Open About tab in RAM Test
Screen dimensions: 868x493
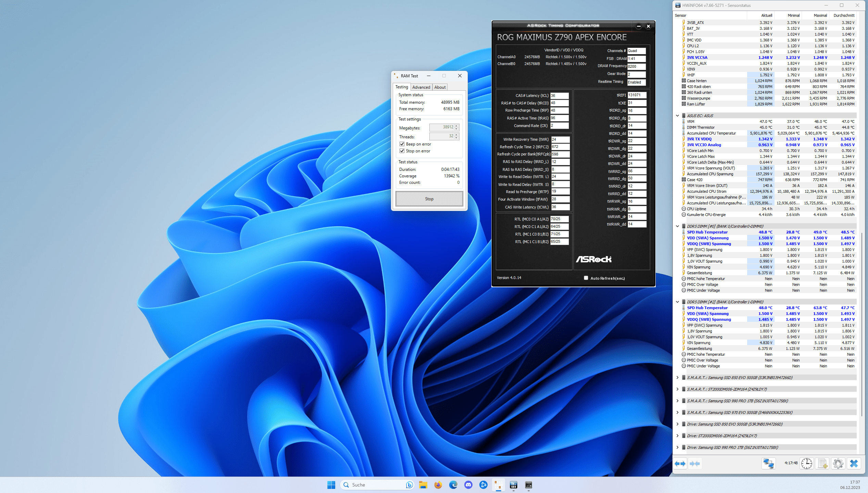[440, 87]
